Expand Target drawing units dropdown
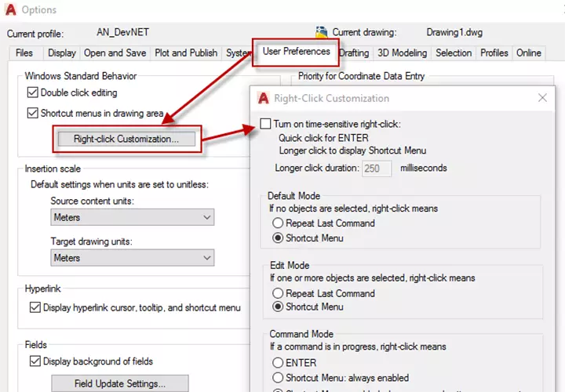 coord(132,257)
